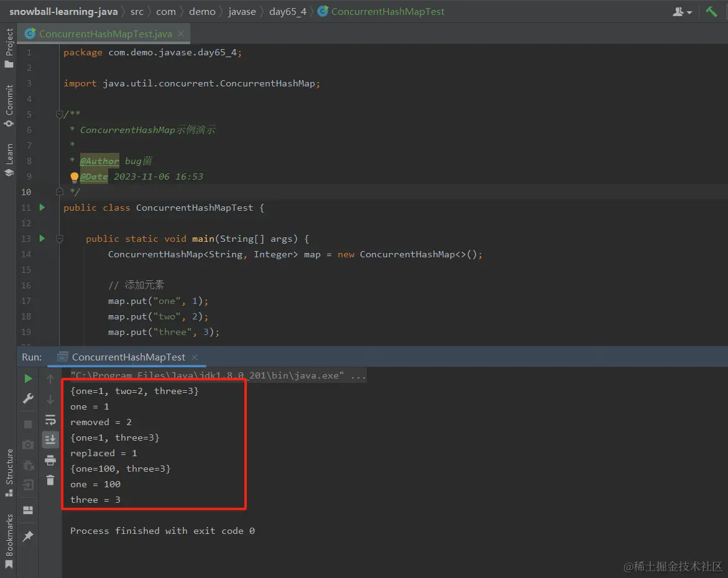
Task: Build project with green hammer icon
Action: [711, 12]
